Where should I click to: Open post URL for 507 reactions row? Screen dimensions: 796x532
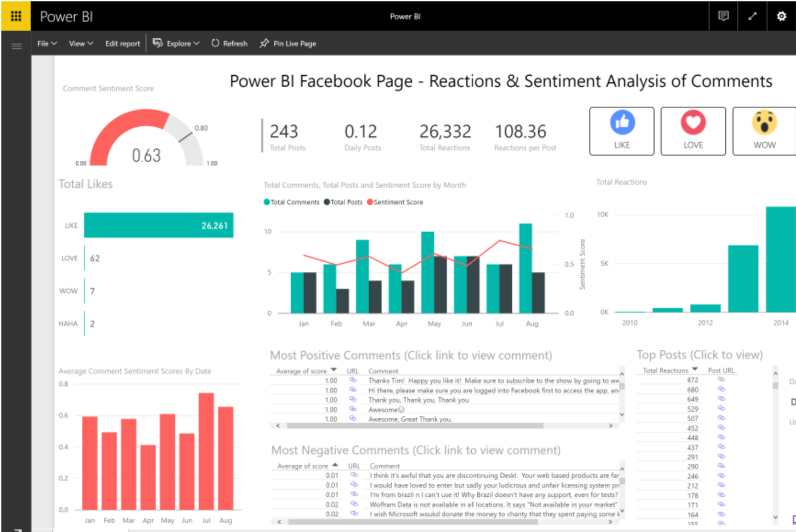pos(722,418)
